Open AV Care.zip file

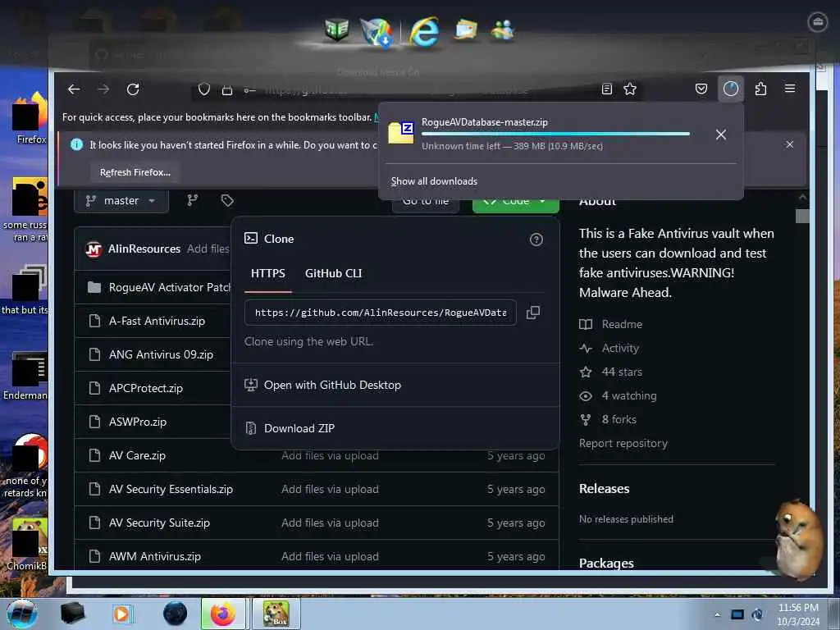point(137,456)
